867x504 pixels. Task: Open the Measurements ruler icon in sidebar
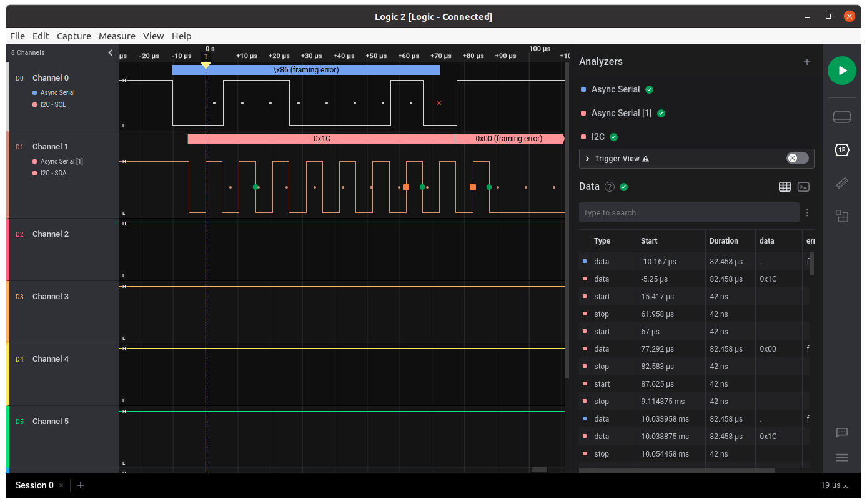pyautogui.click(x=842, y=183)
